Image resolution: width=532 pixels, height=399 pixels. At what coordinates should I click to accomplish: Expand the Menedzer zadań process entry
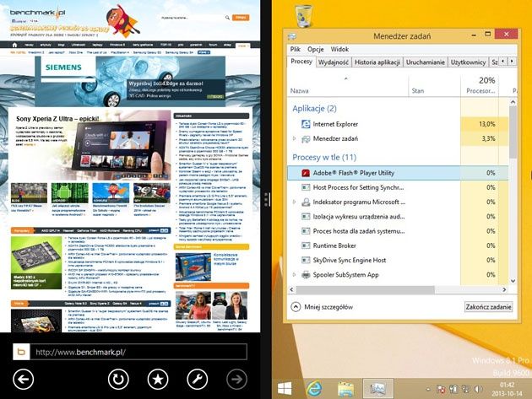pyautogui.click(x=294, y=138)
